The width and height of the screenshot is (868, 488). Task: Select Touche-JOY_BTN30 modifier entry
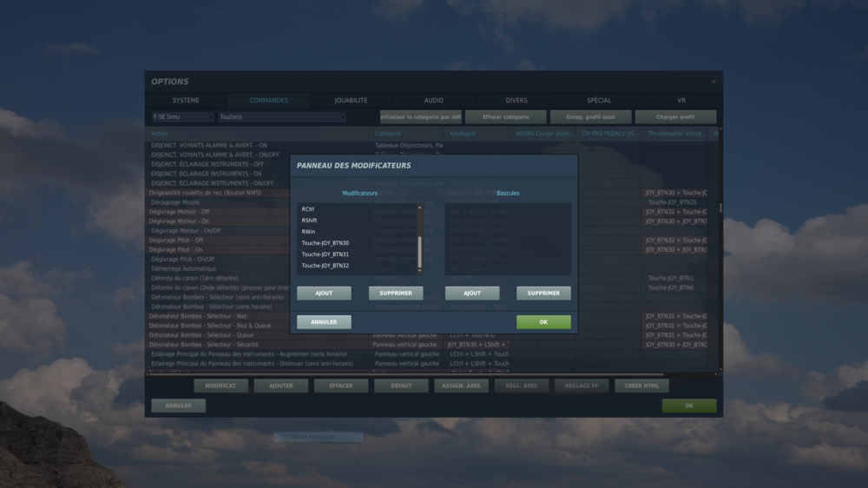[x=357, y=243]
